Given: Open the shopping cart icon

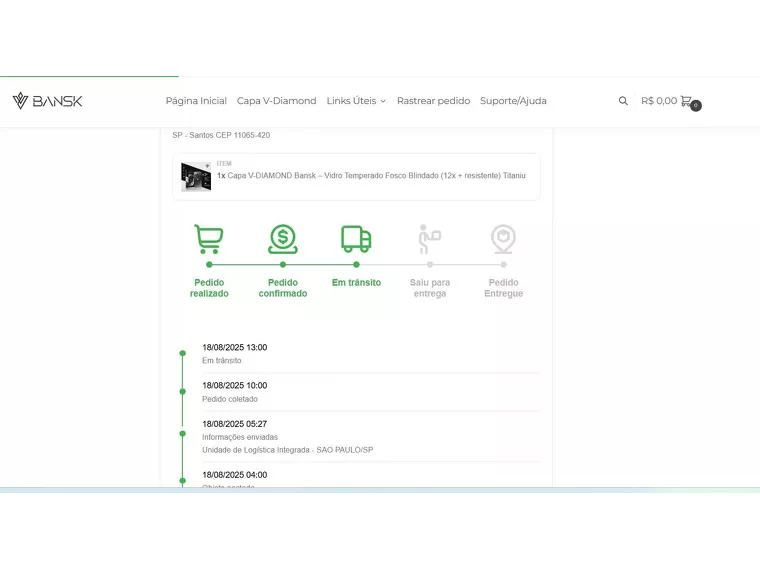Looking at the screenshot, I should pyautogui.click(x=687, y=101).
